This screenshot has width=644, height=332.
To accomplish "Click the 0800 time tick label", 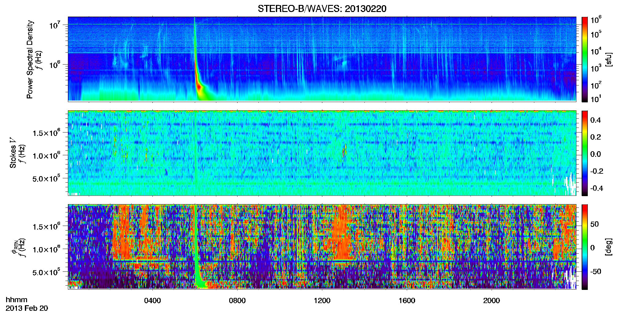I will (x=237, y=300).
